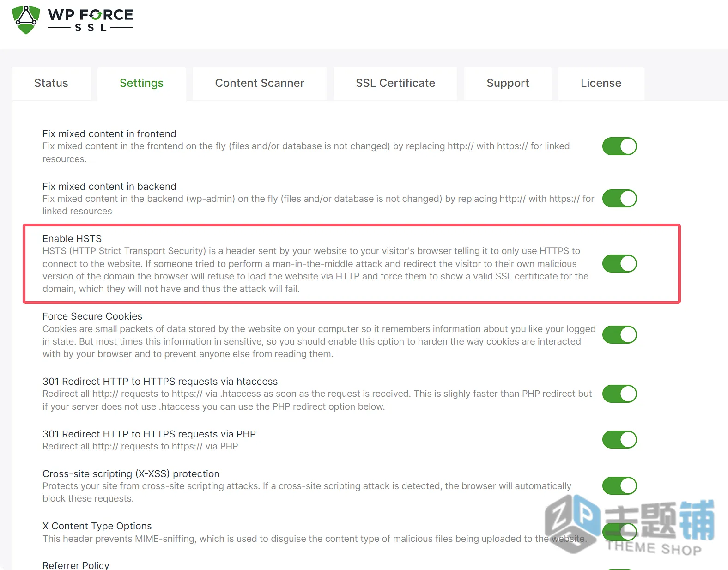
Task: Select the Settings tab
Action: 141,83
